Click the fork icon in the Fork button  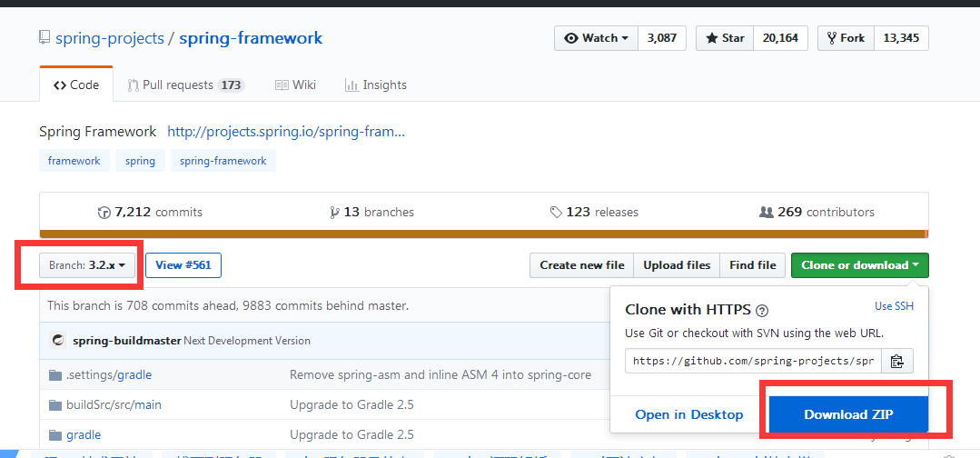click(x=831, y=38)
